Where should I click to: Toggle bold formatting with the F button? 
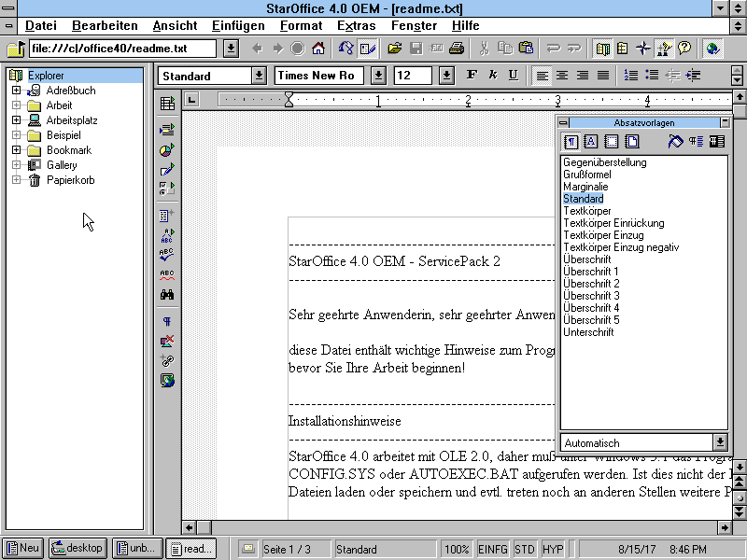click(472, 76)
